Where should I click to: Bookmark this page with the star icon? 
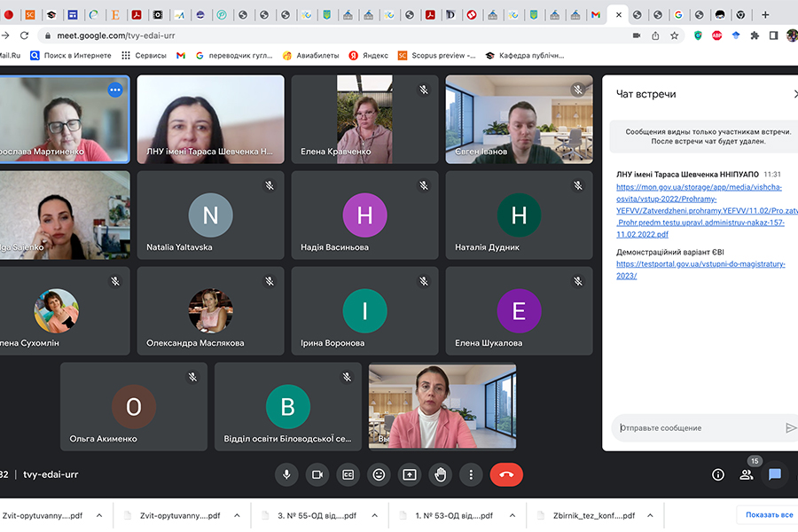click(x=675, y=35)
